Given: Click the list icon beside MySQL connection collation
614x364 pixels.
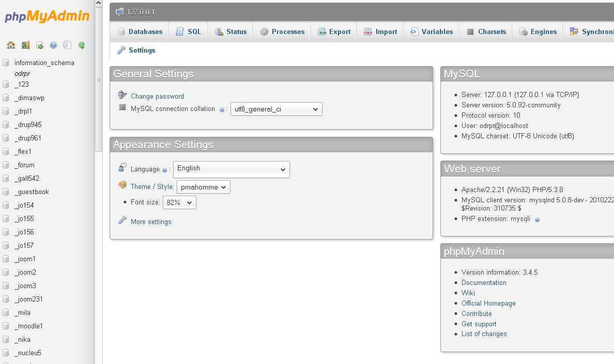Looking at the screenshot, I should [122, 107].
